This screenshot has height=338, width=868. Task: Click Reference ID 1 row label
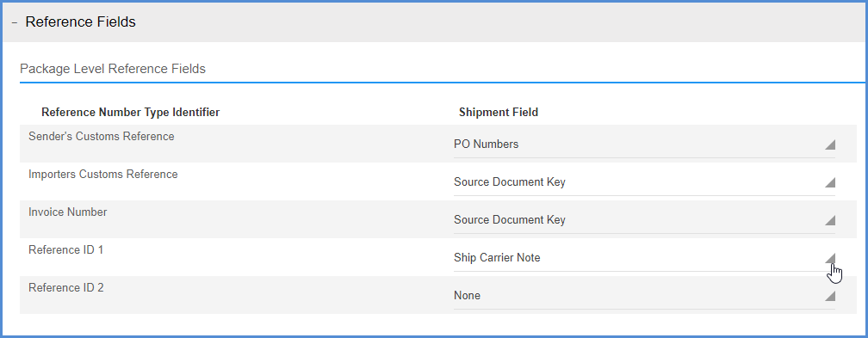(65, 249)
